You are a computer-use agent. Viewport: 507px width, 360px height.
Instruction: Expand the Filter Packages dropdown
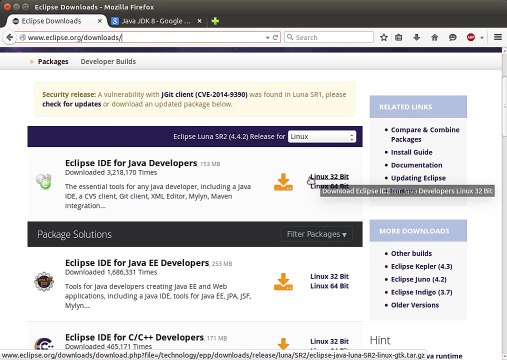pyautogui.click(x=317, y=234)
